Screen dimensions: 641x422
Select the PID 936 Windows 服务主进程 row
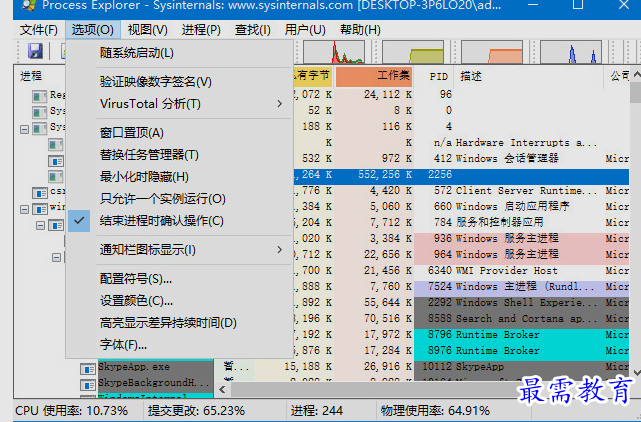(x=461, y=239)
